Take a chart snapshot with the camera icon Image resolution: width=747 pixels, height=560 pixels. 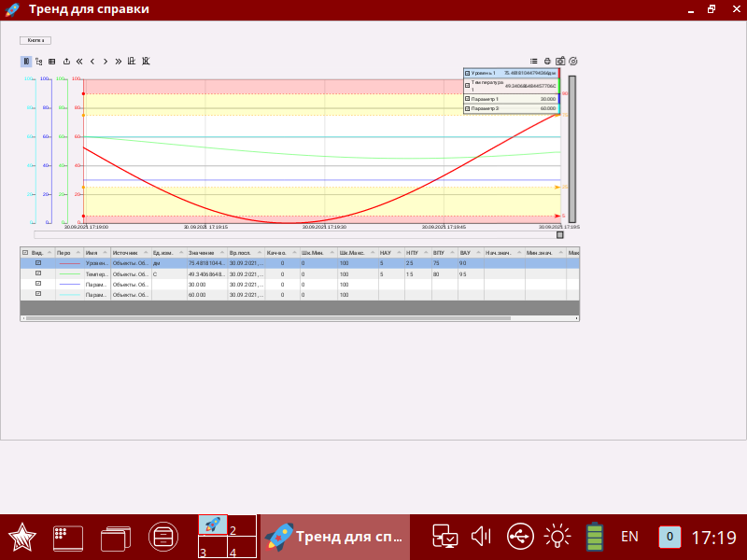[x=561, y=62]
